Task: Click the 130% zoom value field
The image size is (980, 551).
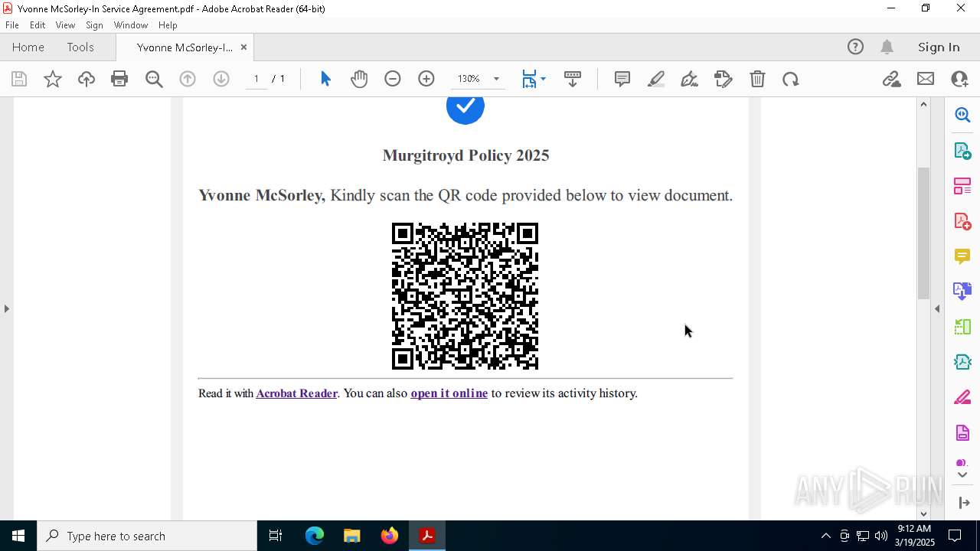Action: (469, 79)
